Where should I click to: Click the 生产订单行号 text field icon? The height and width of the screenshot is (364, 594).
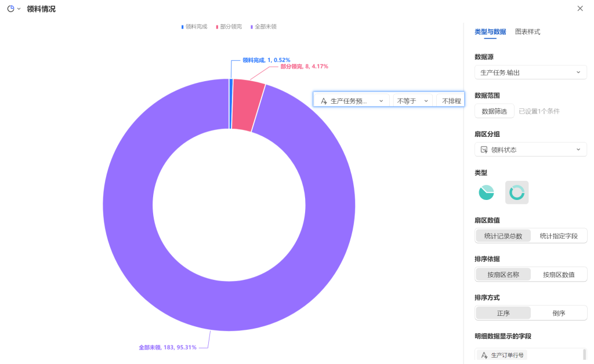point(484,355)
